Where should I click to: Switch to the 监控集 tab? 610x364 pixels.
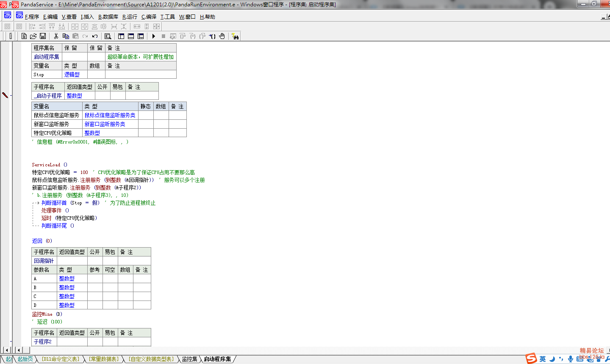(x=189, y=359)
